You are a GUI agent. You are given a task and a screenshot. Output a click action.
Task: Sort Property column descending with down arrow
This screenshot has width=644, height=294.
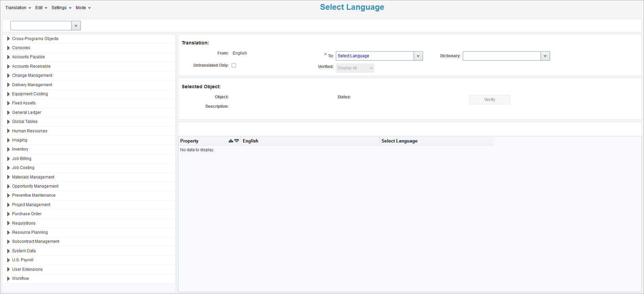click(237, 141)
